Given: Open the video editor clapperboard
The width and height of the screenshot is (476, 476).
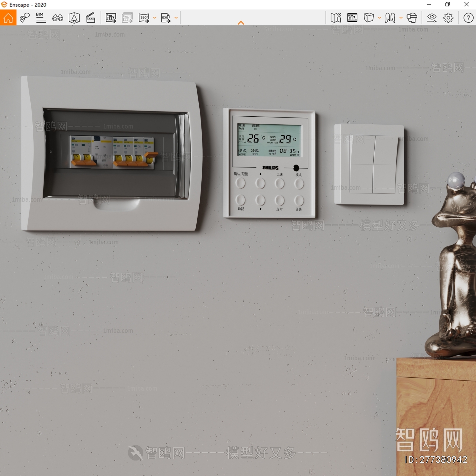Looking at the screenshot, I should [x=90, y=18].
